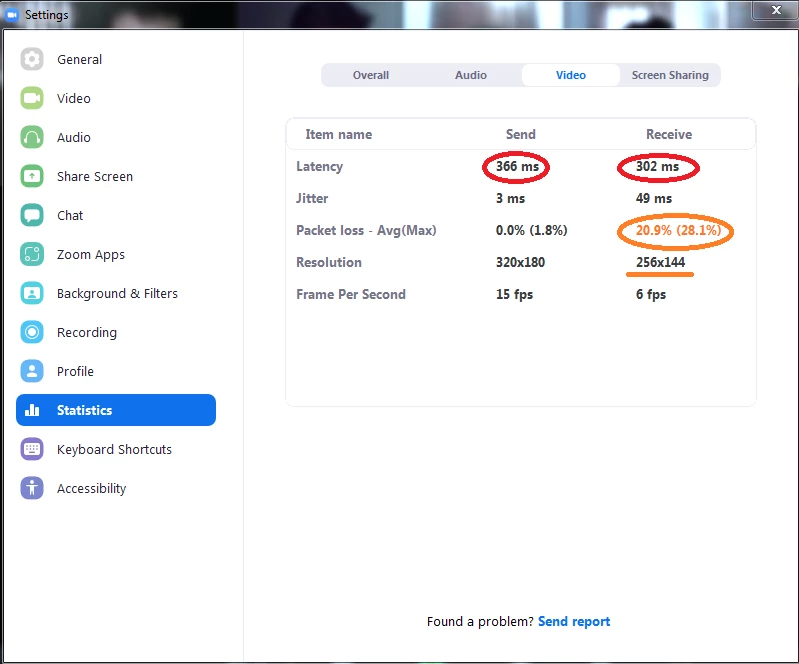
Task: Click the Background & Filters icon
Action: 32,294
